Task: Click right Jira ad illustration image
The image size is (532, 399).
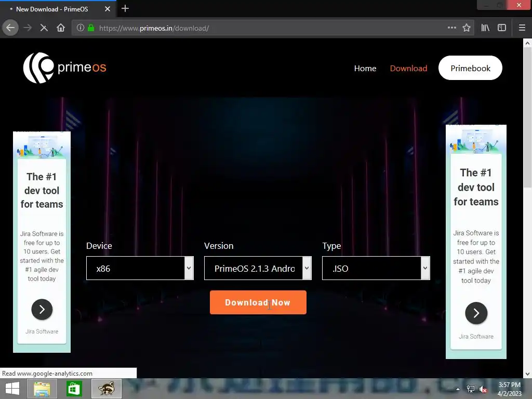Action: 476,141
